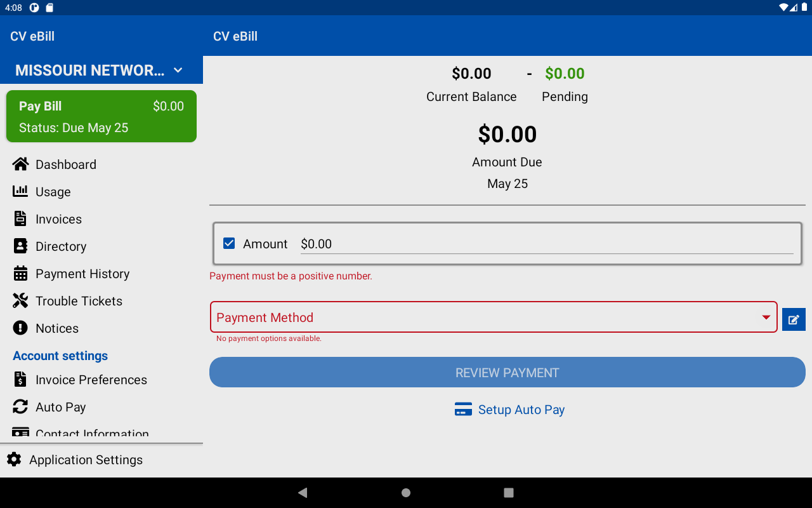The width and height of the screenshot is (812, 508).
Task: Open Application Settings at sidebar bottom
Action: point(101,460)
